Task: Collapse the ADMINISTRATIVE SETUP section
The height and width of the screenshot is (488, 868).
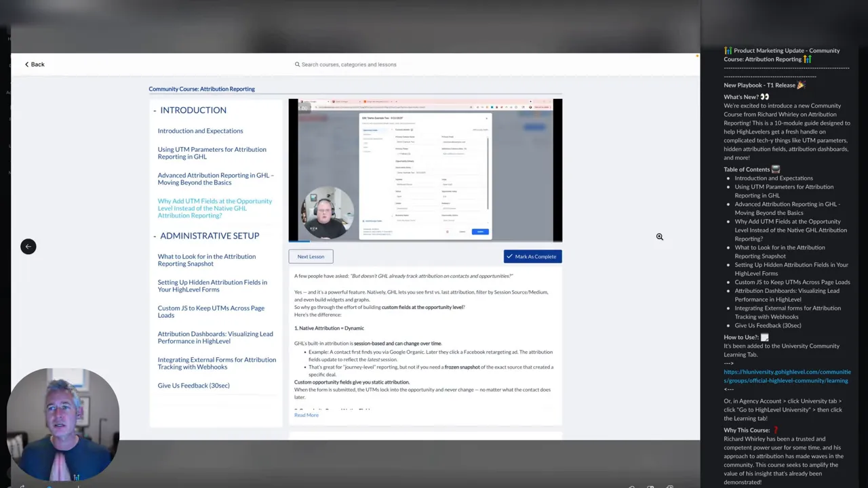Action: point(155,235)
